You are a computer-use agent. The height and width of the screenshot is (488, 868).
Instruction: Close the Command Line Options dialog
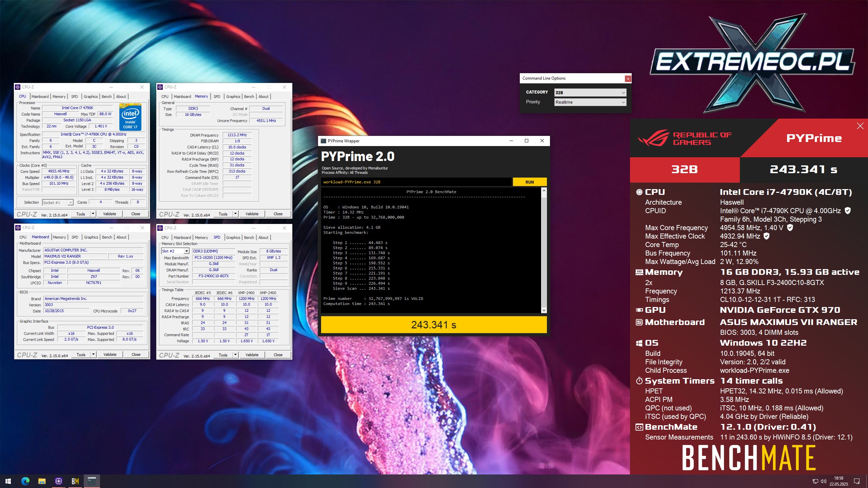point(628,79)
